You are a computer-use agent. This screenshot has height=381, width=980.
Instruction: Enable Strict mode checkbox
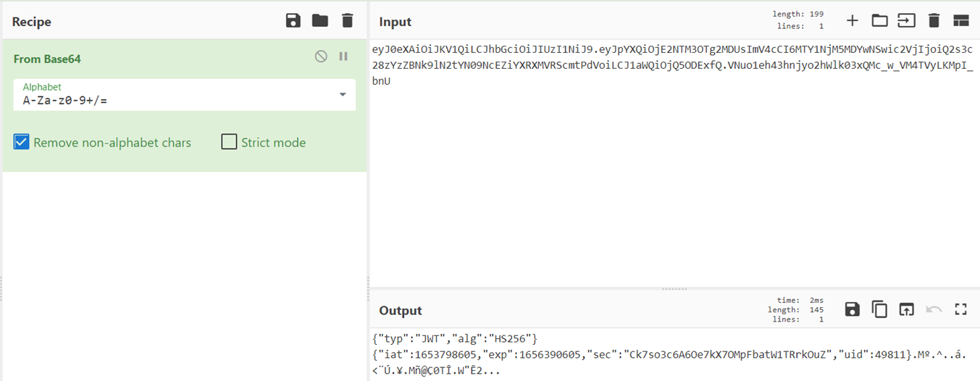coord(230,142)
